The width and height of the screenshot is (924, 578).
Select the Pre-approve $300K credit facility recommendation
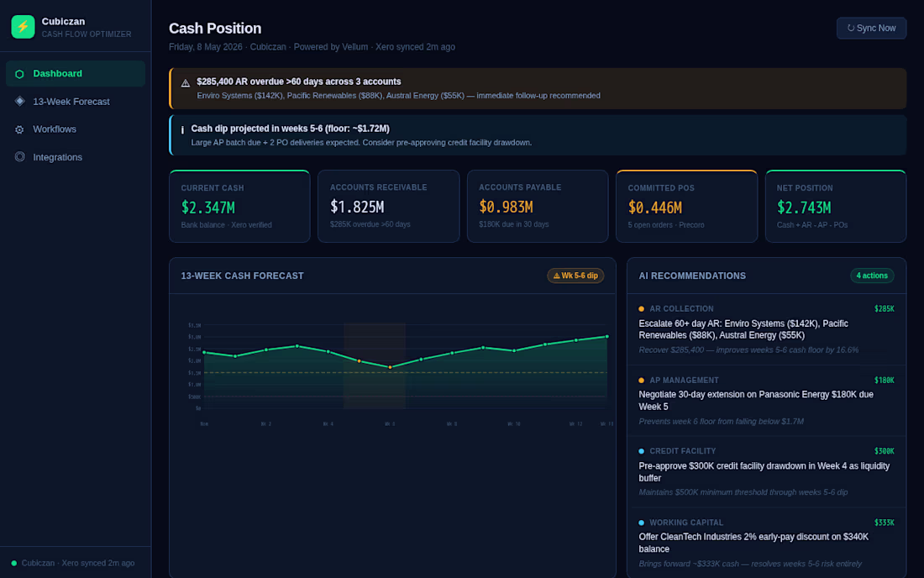pos(766,472)
